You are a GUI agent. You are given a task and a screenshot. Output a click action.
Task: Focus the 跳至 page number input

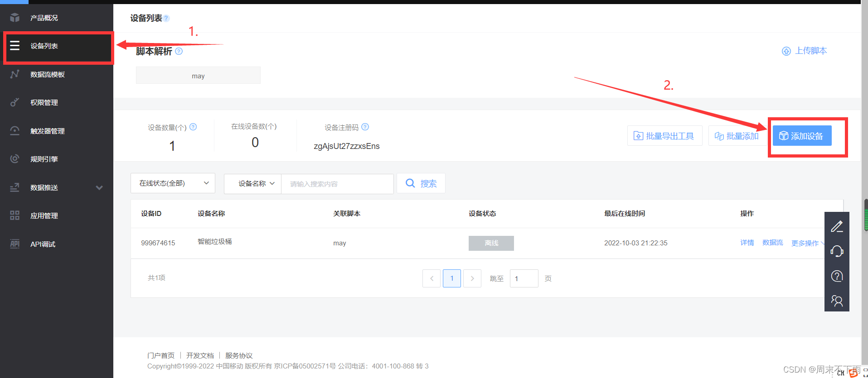(524, 278)
